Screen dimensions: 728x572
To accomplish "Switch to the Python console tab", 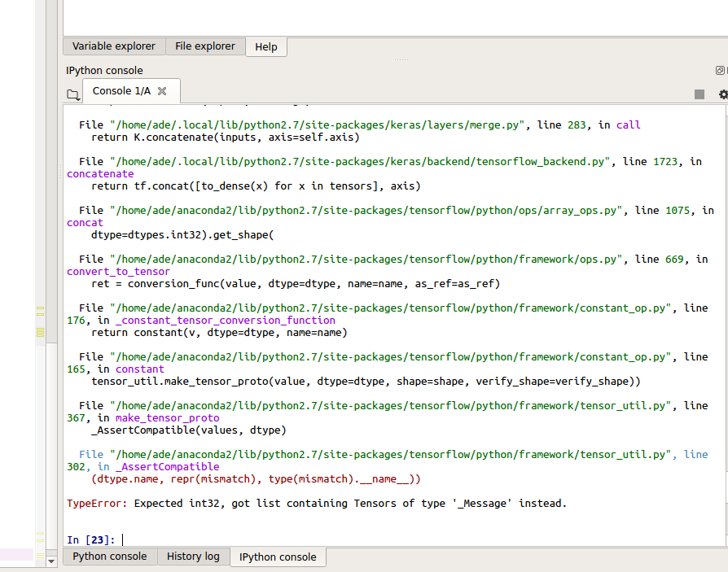I will click(109, 557).
